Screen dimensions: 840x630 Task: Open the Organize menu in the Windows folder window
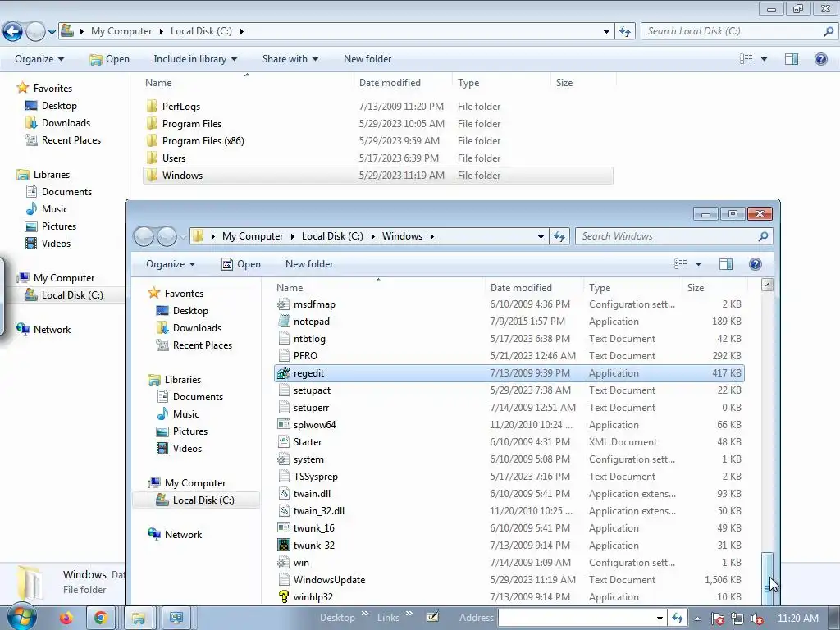click(171, 264)
